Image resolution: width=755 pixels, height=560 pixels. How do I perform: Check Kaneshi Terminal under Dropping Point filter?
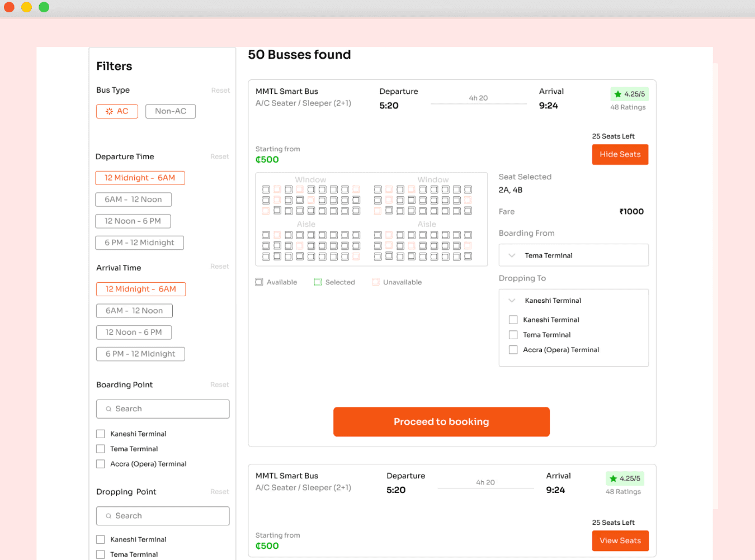pyautogui.click(x=101, y=539)
